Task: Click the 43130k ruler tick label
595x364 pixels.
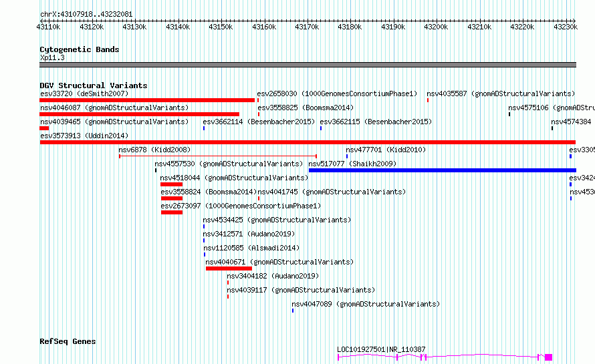Action: [134, 27]
